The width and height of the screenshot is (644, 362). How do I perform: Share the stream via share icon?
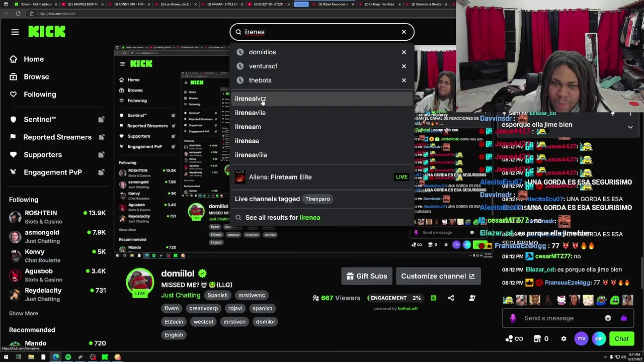451,298
